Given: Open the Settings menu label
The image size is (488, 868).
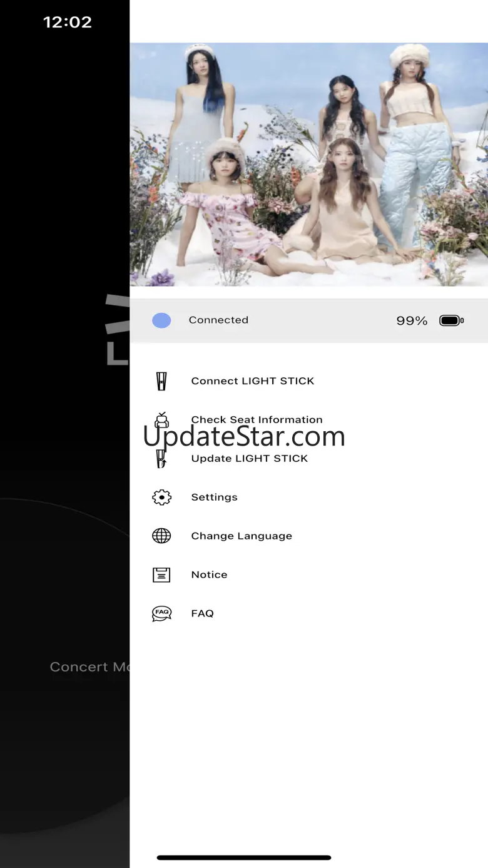Looking at the screenshot, I should coord(214,498).
